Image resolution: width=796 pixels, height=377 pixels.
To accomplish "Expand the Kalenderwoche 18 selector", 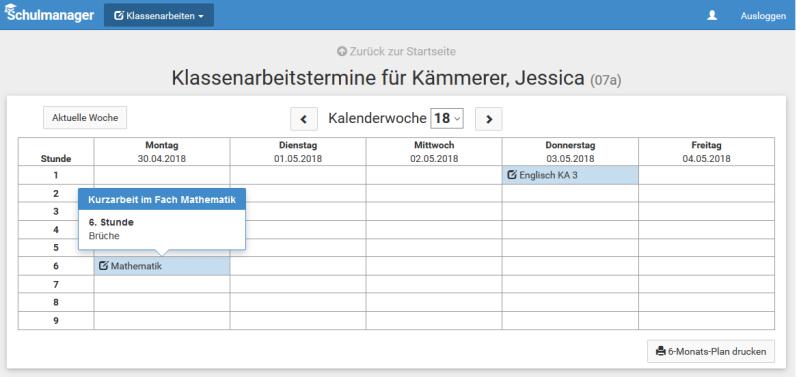I will pos(447,118).
